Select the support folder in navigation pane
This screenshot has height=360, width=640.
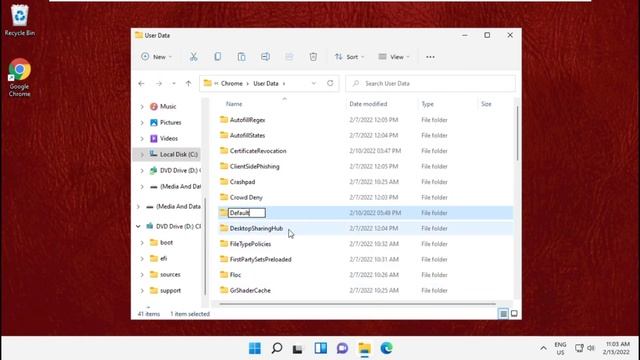click(170, 291)
